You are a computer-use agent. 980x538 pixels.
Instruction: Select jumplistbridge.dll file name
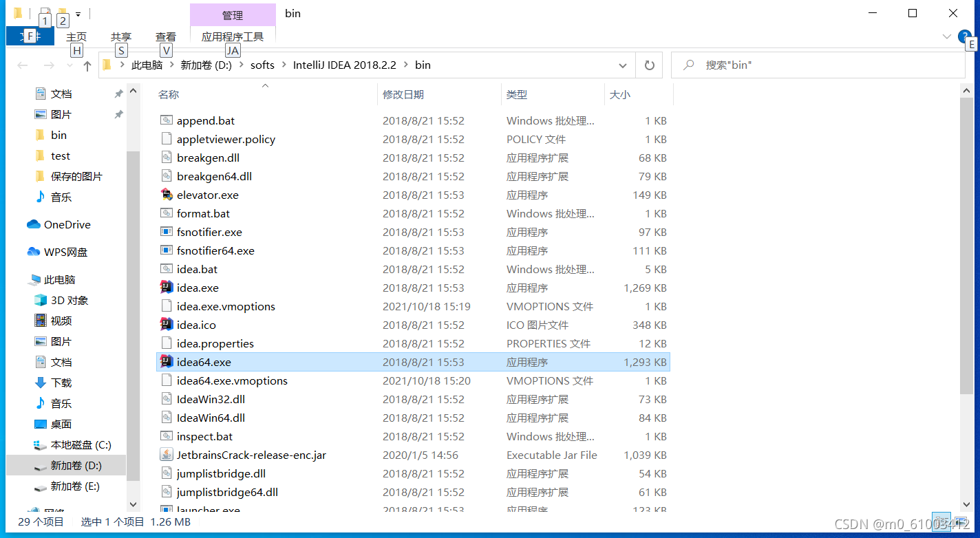point(221,473)
